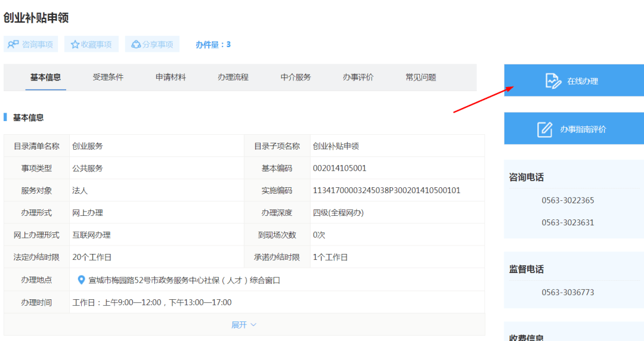Click the 咨询事项 person icon

13,44
